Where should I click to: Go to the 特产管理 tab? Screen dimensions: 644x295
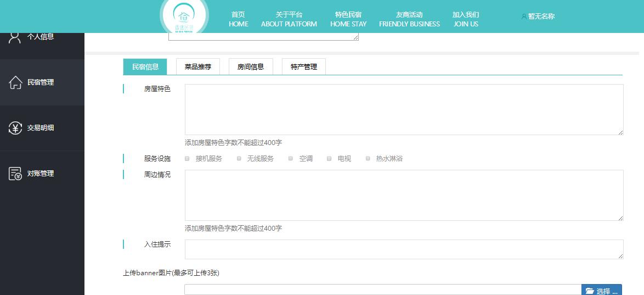303,67
